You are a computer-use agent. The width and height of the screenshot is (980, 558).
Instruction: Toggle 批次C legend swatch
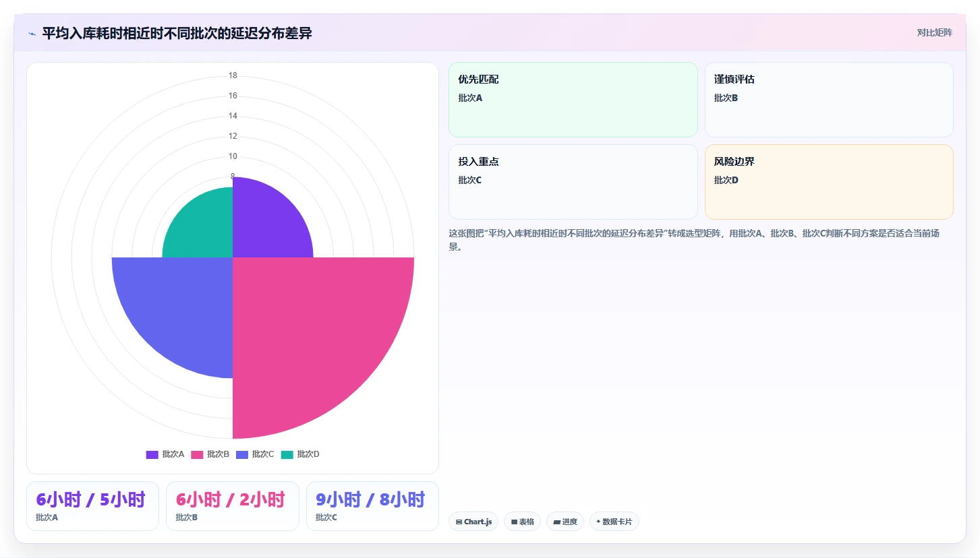tap(242, 454)
